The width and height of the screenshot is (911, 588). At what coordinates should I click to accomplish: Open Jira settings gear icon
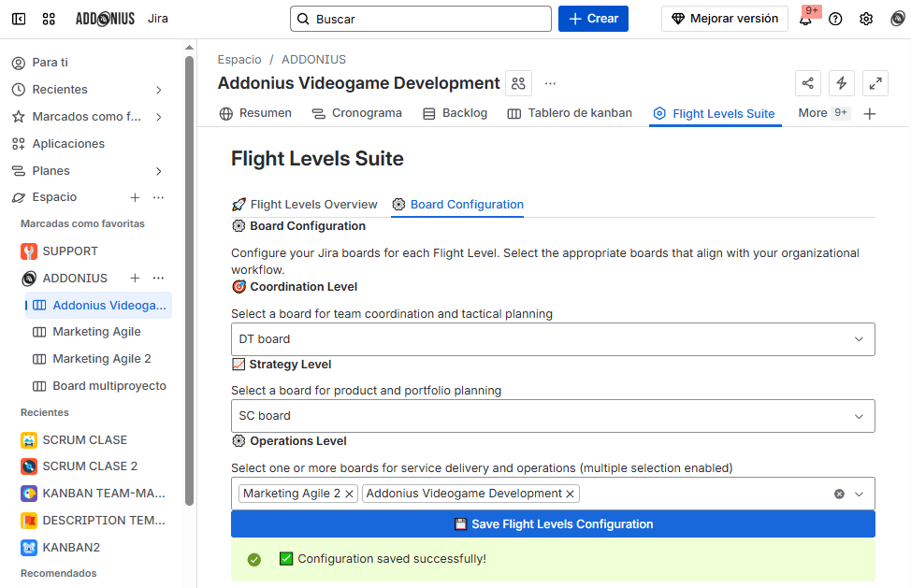coord(866,19)
